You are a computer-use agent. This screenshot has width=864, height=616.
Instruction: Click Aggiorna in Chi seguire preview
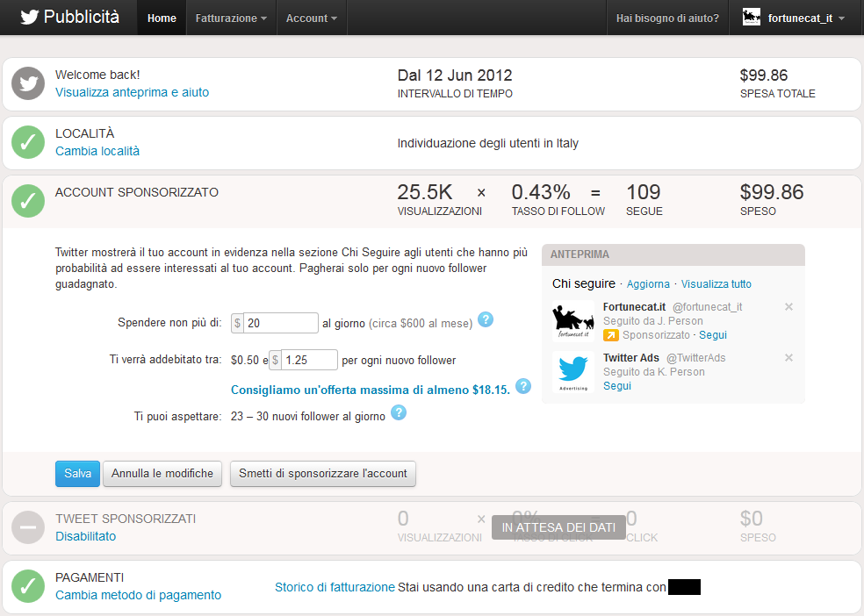tap(648, 284)
